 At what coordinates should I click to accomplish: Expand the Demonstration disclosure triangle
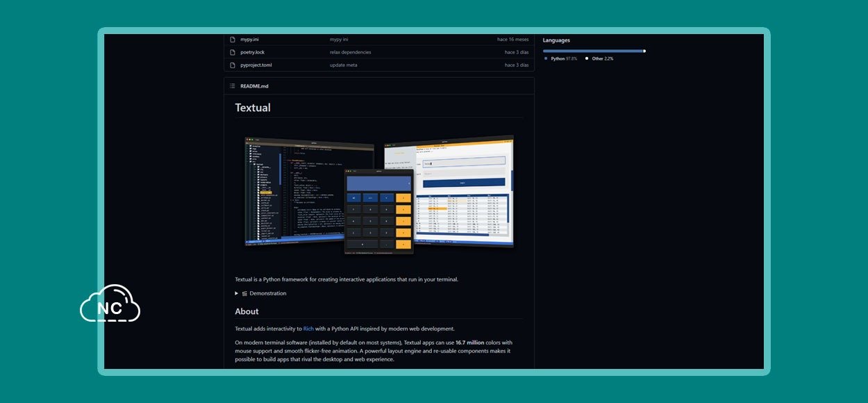237,293
